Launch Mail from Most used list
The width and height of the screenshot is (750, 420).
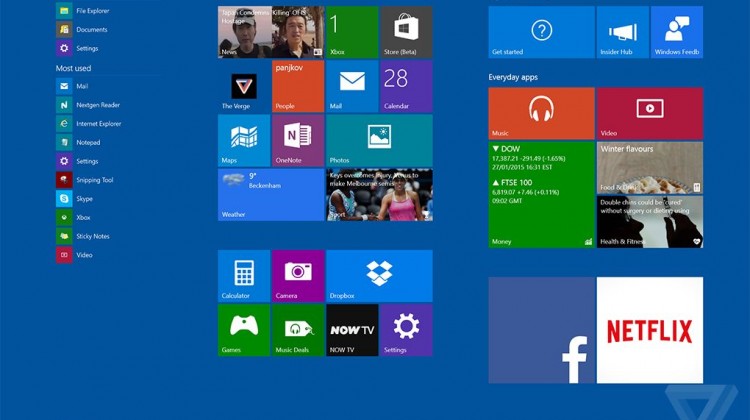tap(72, 86)
